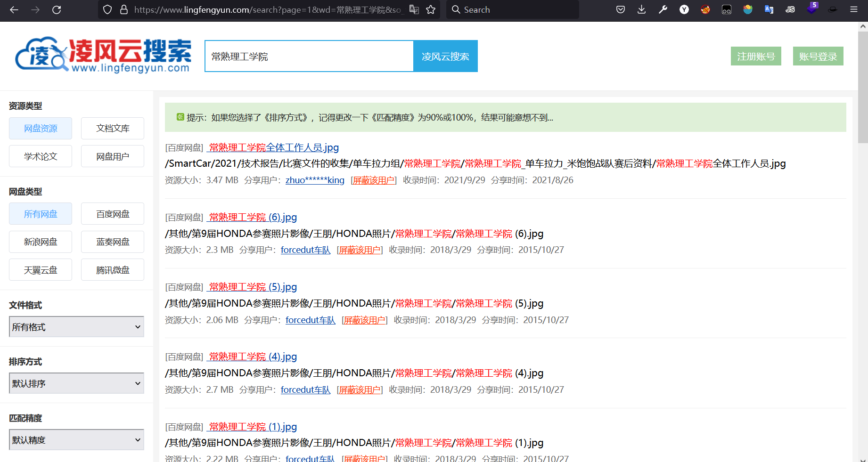Open the translator extension icon
The width and height of the screenshot is (868, 462).
point(769,9)
